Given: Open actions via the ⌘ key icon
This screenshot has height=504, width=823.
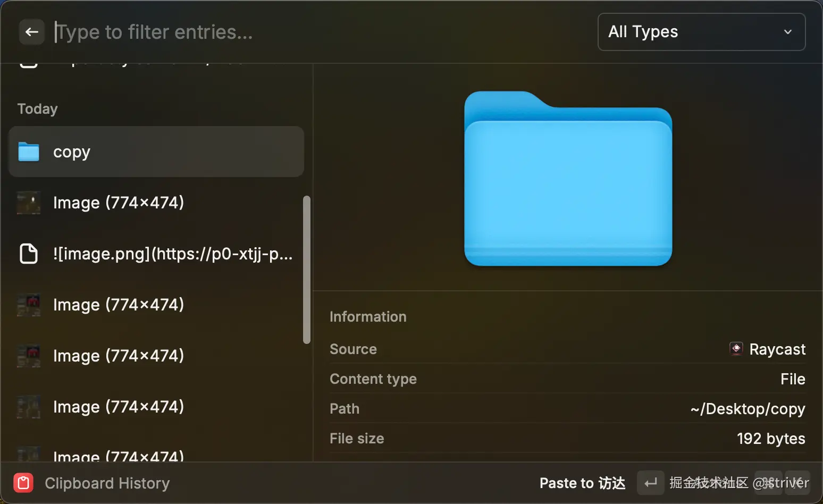Looking at the screenshot, I should (768, 483).
